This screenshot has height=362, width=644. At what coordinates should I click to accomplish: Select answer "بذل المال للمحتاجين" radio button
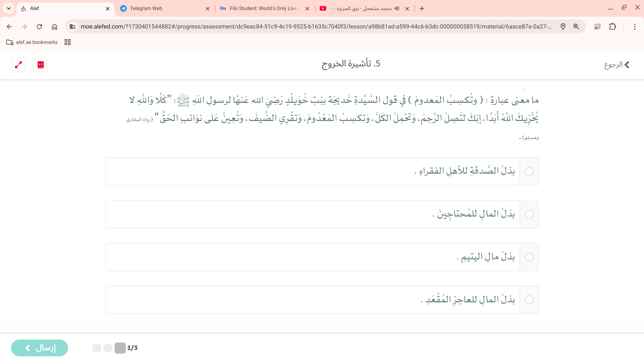529,214
